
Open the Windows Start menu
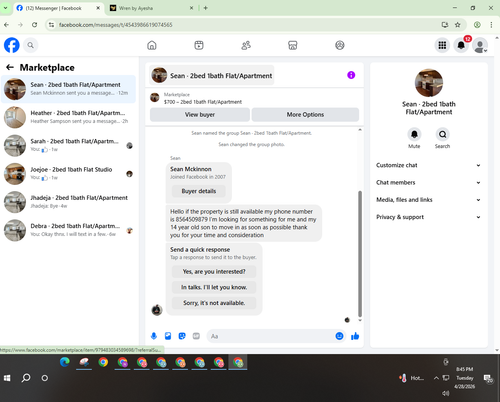coord(7,378)
